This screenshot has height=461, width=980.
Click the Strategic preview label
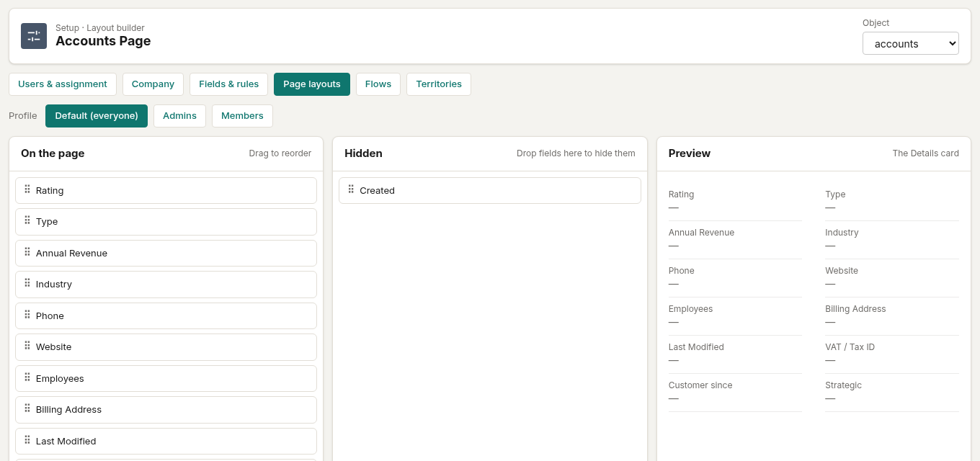click(843, 385)
